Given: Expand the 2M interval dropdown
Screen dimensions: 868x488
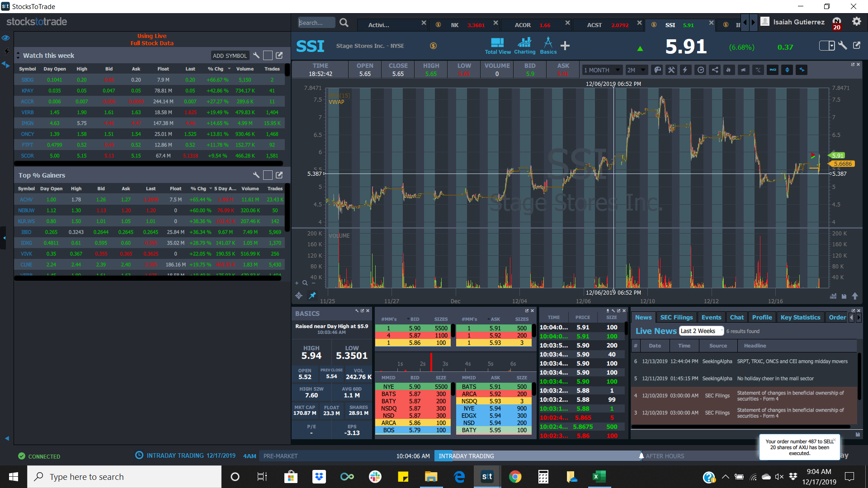Looking at the screenshot, I should click(x=636, y=70).
